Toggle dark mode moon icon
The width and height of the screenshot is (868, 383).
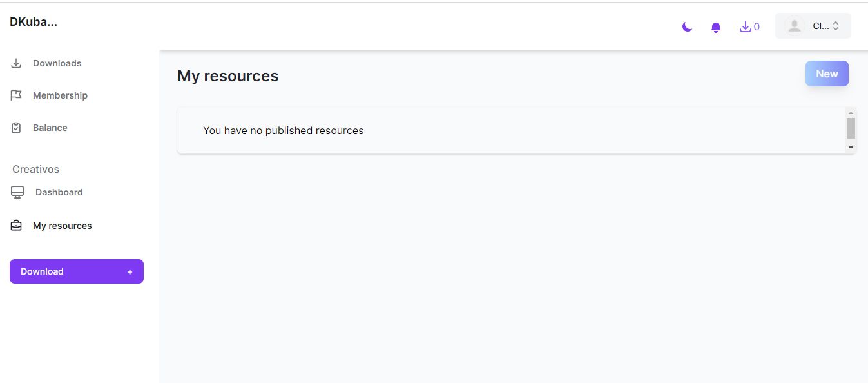click(x=687, y=27)
